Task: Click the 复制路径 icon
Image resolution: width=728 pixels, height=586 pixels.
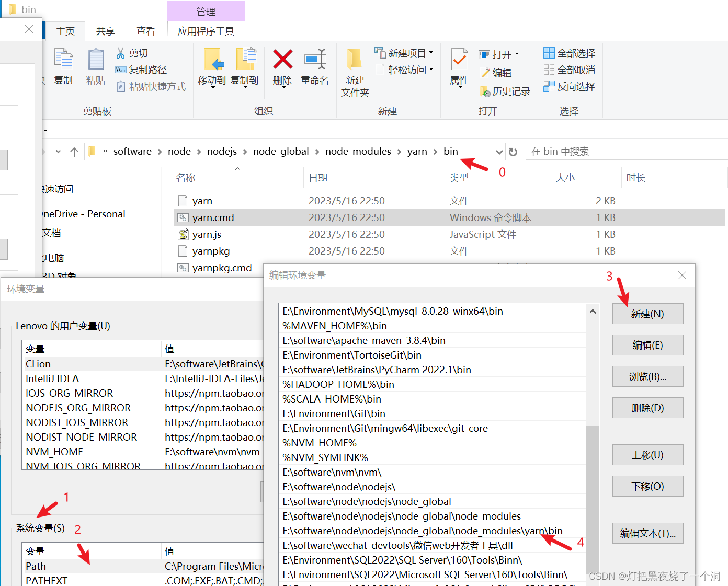Action: point(121,70)
